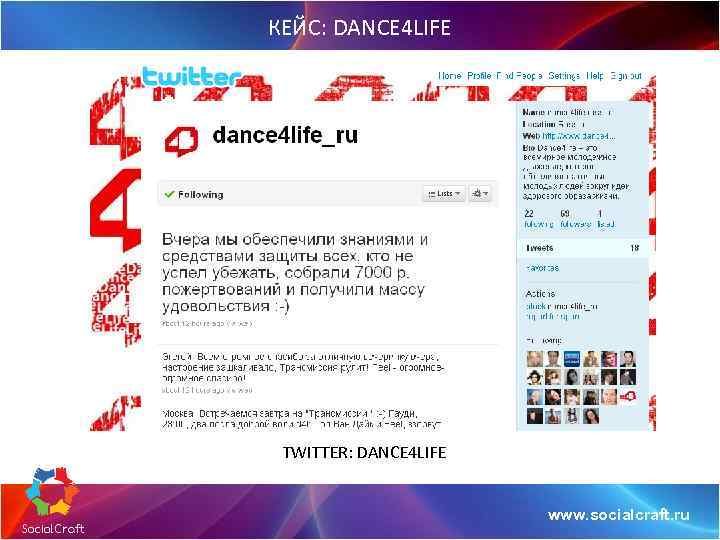Click the latest tweet timestamp under 'удовольствия :-)'
This screenshot has height=540, width=720.
[x=207, y=323]
